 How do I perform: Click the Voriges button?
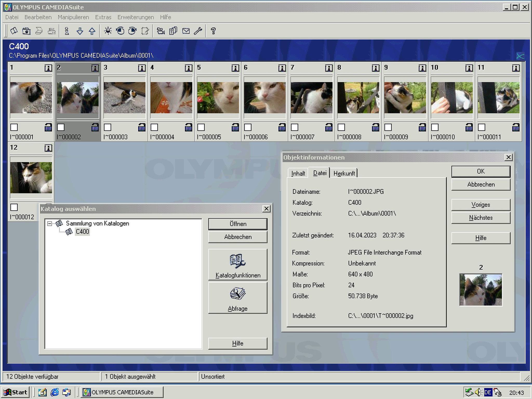481,205
